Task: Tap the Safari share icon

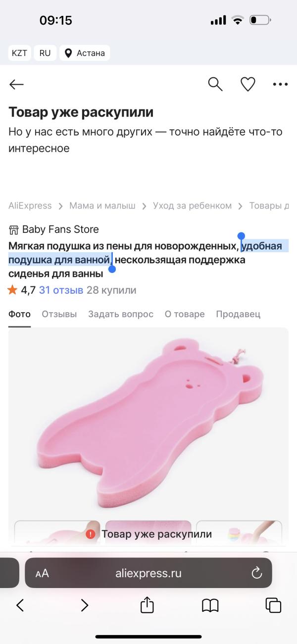Action: pos(147,604)
